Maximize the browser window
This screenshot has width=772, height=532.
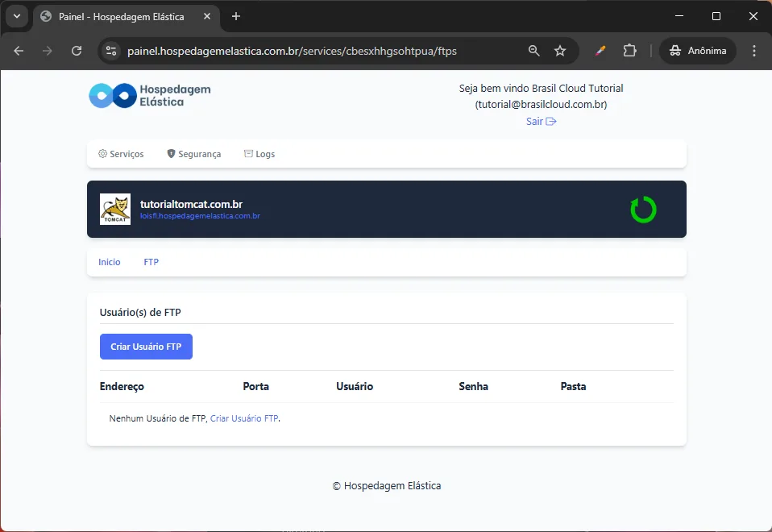(x=716, y=16)
